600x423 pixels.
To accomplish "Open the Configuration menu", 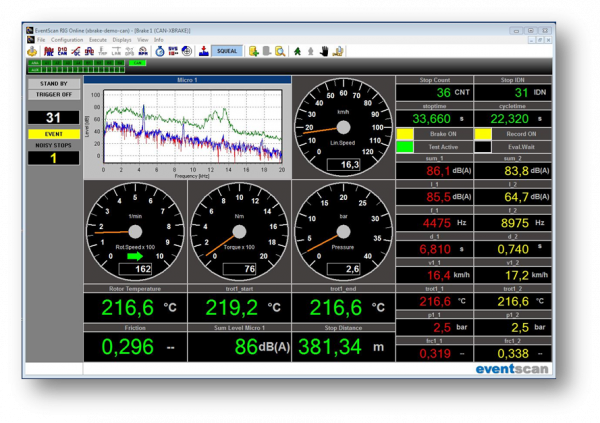I will (67, 40).
